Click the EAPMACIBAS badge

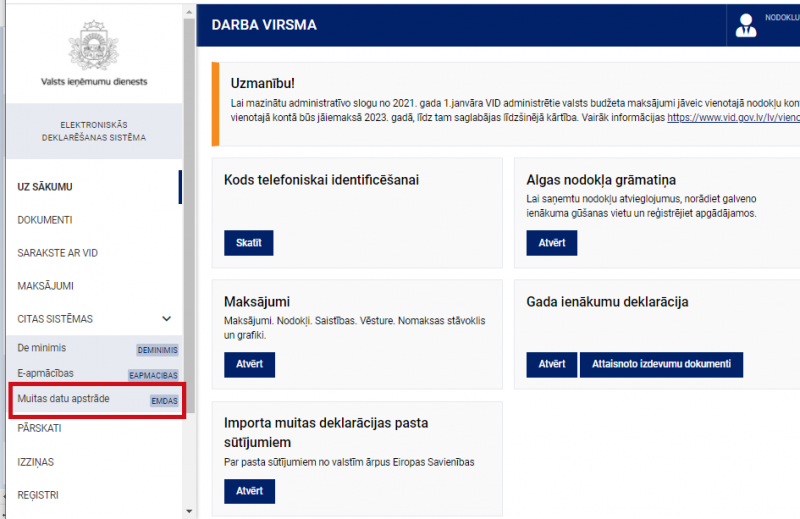coord(153,375)
